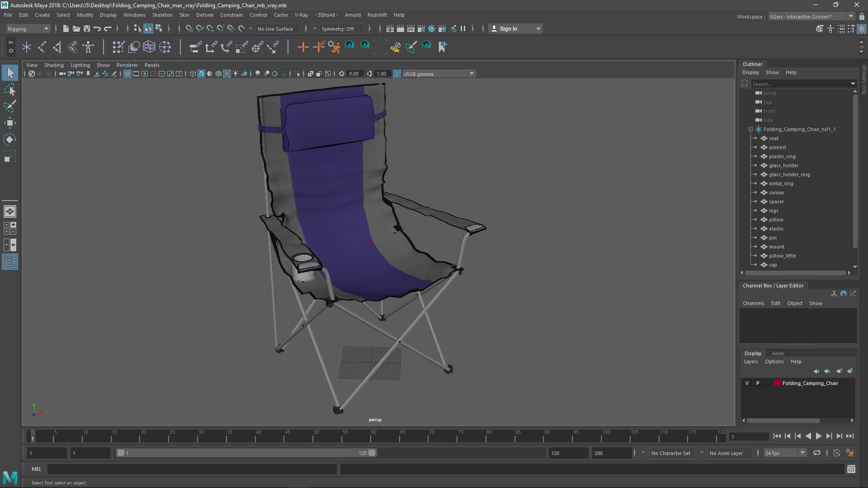Select the Folding_Camping_Chair display layer
The height and width of the screenshot is (488, 868).
click(810, 383)
